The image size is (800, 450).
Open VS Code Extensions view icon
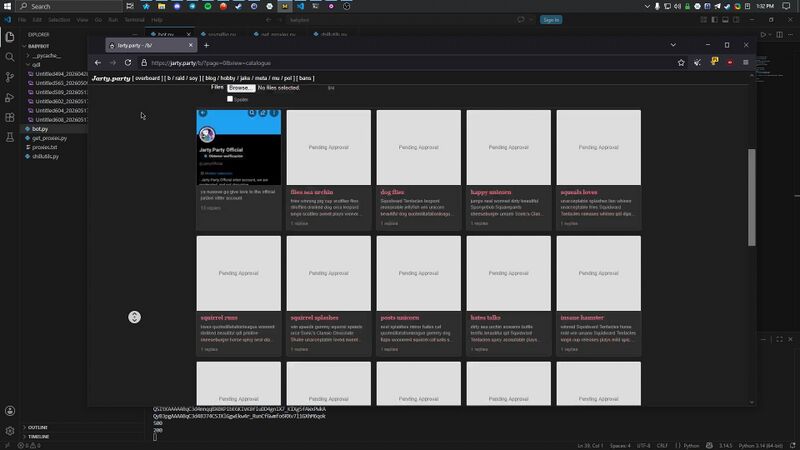click(x=10, y=117)
